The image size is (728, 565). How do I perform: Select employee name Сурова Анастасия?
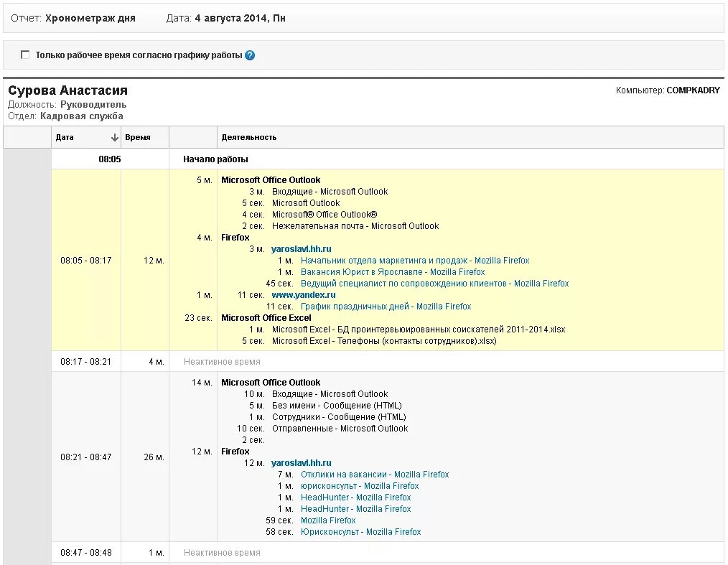click(x=67, y=90)
